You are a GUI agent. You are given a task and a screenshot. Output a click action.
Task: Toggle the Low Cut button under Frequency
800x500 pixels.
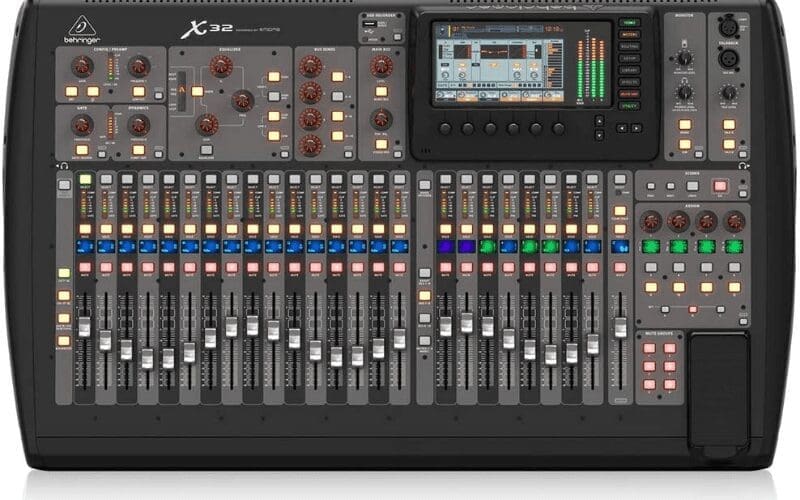[x=138, y=92]
